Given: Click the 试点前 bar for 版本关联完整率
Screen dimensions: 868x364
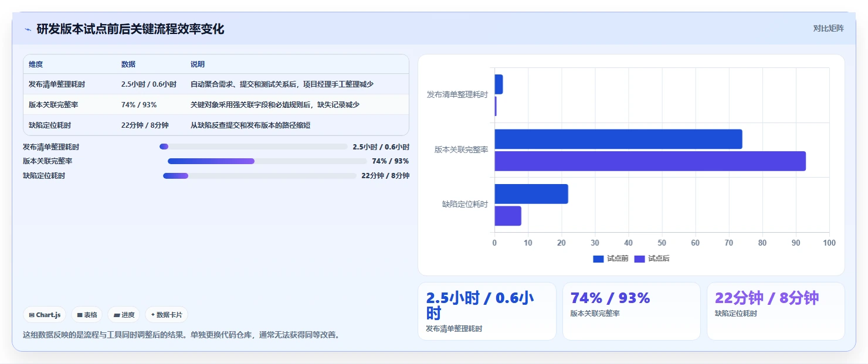Looking at the screenshot, I should (x=618, y=139).
